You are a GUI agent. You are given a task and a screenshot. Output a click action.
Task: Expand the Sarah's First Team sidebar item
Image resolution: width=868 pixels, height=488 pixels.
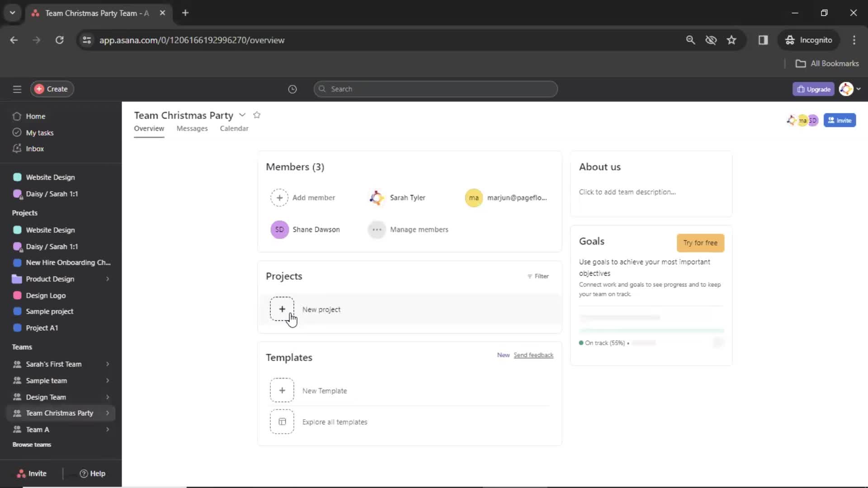(x=107, y=363)
